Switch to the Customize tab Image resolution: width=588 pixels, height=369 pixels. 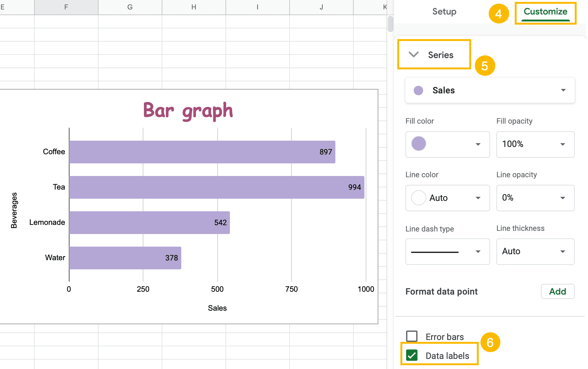pyautogui.click(x=545, y=12)
